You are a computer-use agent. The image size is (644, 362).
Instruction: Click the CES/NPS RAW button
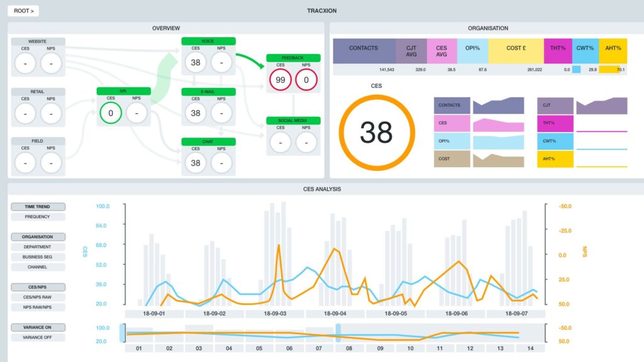(x=38, y=297)
